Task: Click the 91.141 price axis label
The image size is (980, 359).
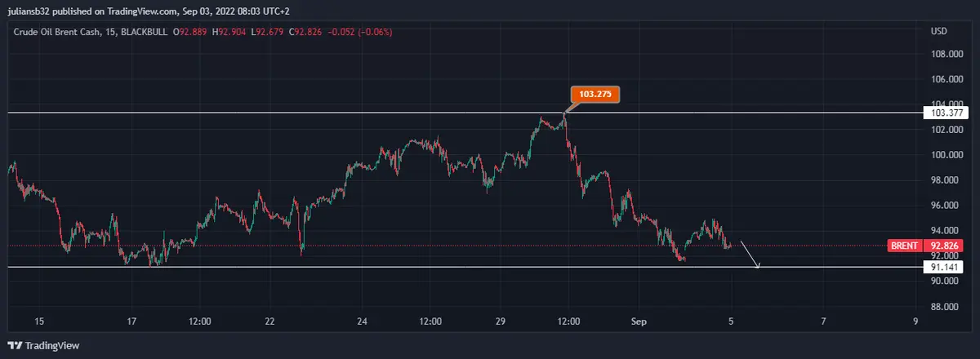Action: tap(943, 267)
